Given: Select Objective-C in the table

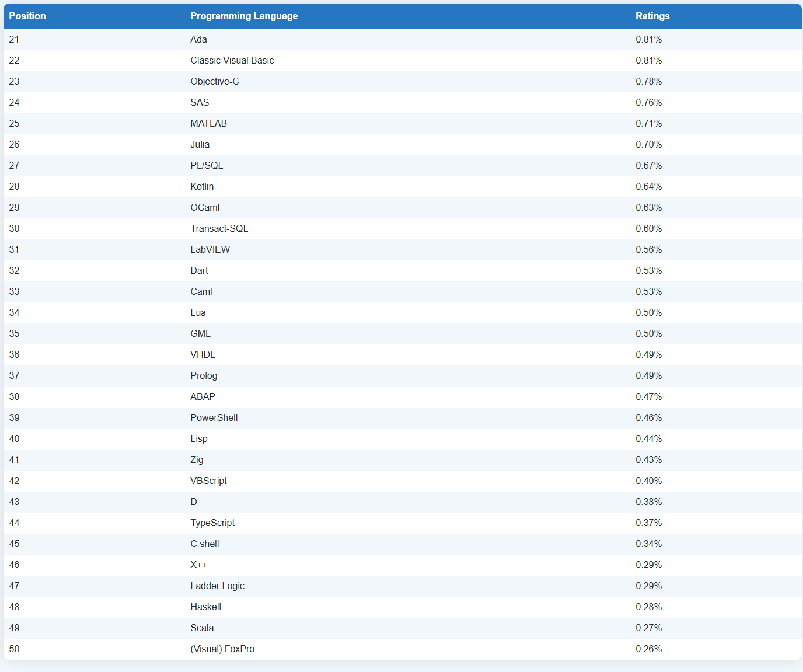Looking at the screenshot, I should click(215, 81).
